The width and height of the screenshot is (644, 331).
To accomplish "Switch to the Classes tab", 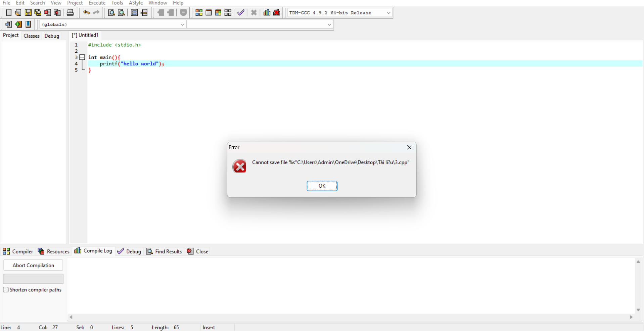I will tap(32, 36).
